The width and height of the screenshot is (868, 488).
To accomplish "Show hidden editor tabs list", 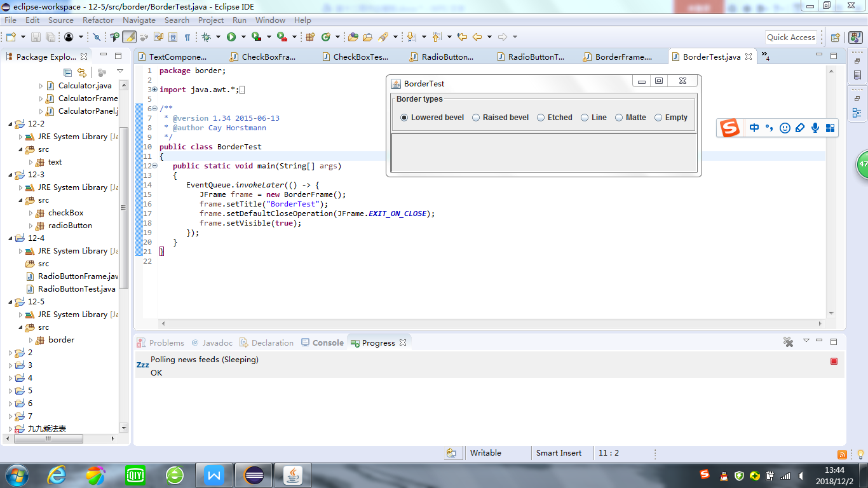I will tap(765, 57).
